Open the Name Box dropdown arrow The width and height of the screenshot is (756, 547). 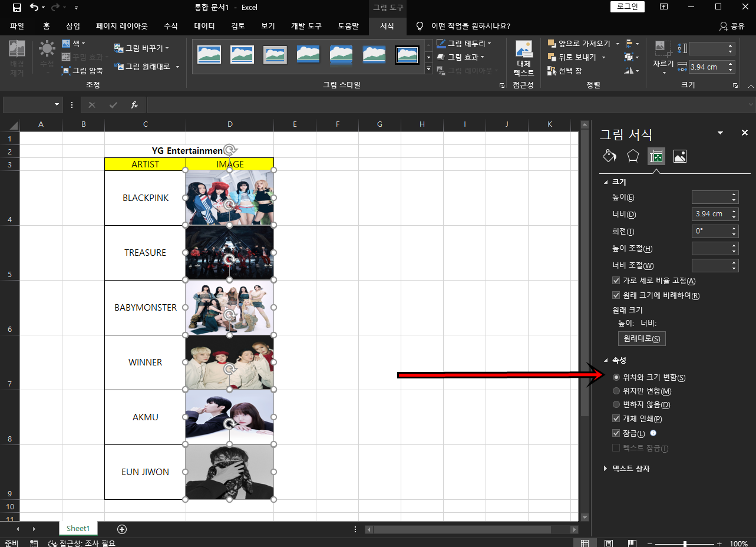click(57, 105)
